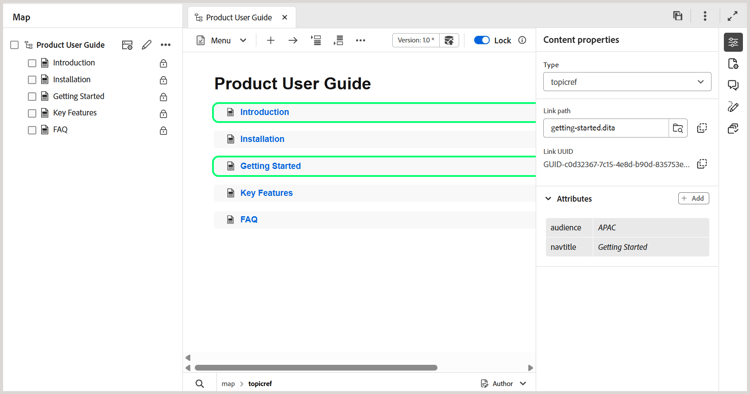Click the audience attribute value APAC
This screenshot has height=394, width=750.
tap(607, 228)
